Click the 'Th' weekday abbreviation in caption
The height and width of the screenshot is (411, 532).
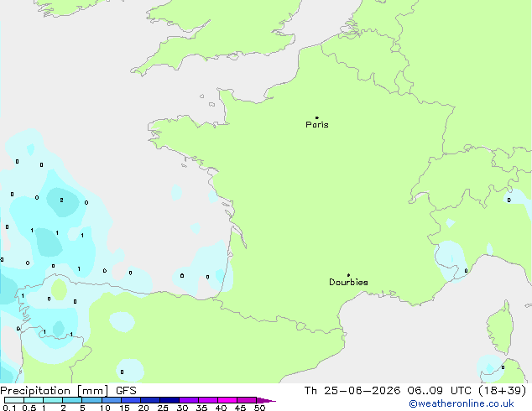point(310,391)
